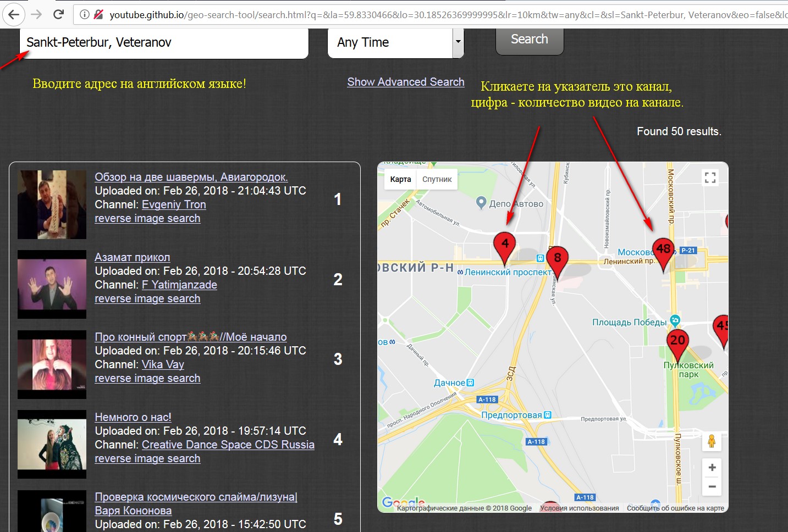
Task: Click upload date 'Feb 26, 2018 - 20:54:28 UTC'
Action: coord(235,271)
